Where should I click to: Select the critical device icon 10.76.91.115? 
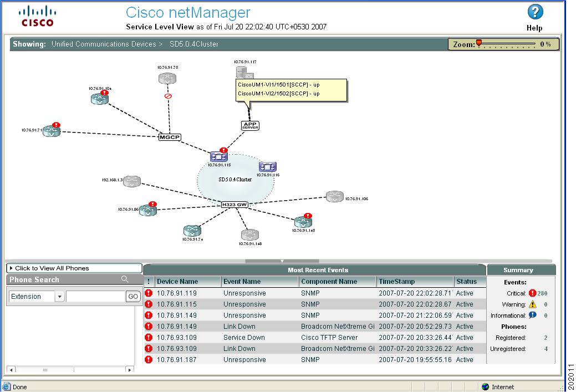219,156
